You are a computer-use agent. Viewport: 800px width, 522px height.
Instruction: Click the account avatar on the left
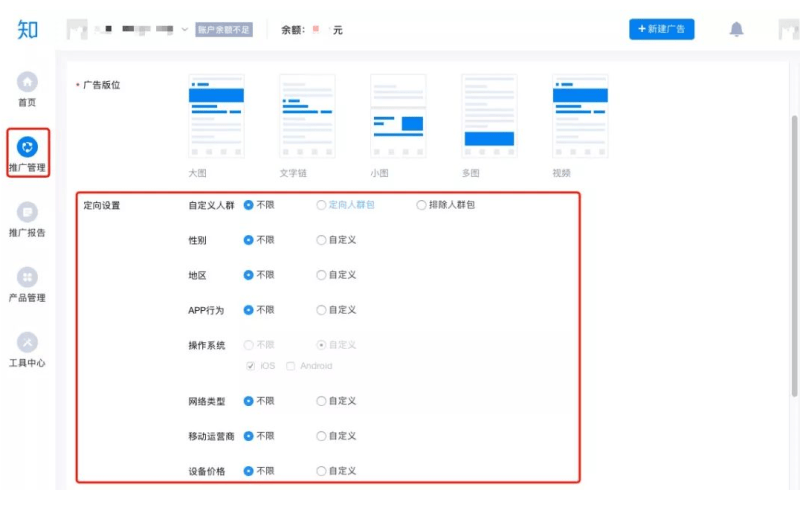tap(77, 30)
